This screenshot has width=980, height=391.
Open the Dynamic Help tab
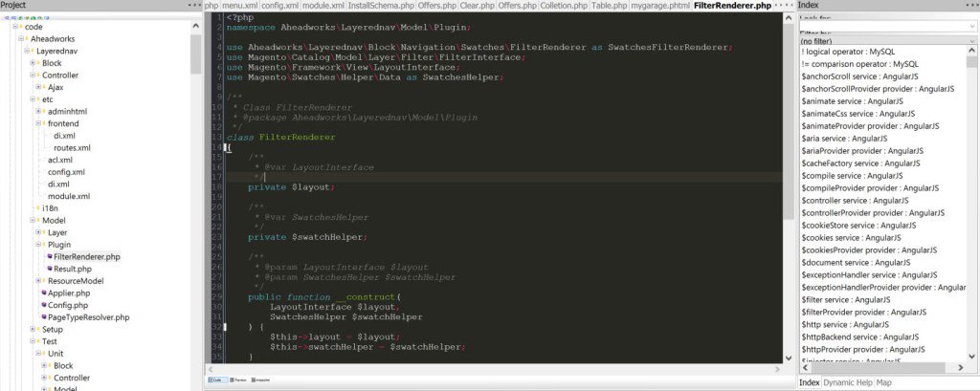[848, 382]
